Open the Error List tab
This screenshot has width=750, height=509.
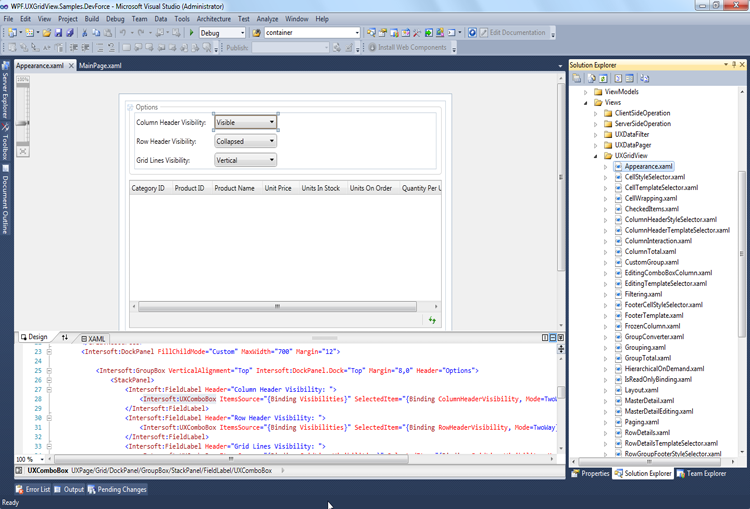coord(33,489)
